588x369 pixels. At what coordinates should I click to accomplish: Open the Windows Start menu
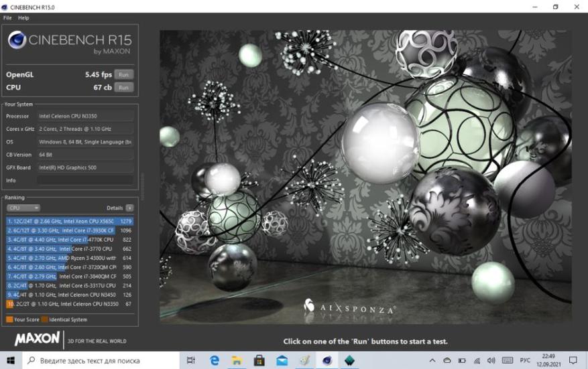click(11, 360)
